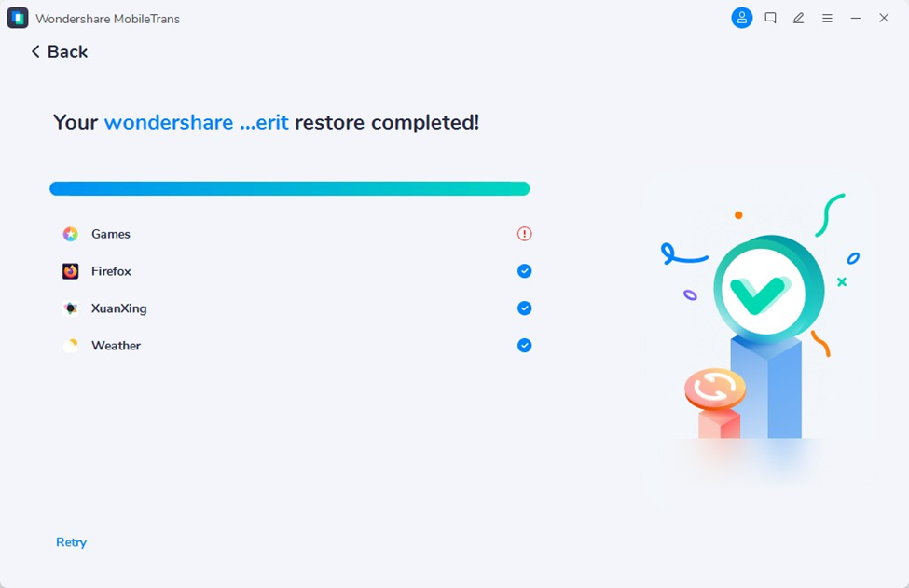909x588 pixels.
Task: Click the blue checkmark for Firefox
Action: click(525, 271)
